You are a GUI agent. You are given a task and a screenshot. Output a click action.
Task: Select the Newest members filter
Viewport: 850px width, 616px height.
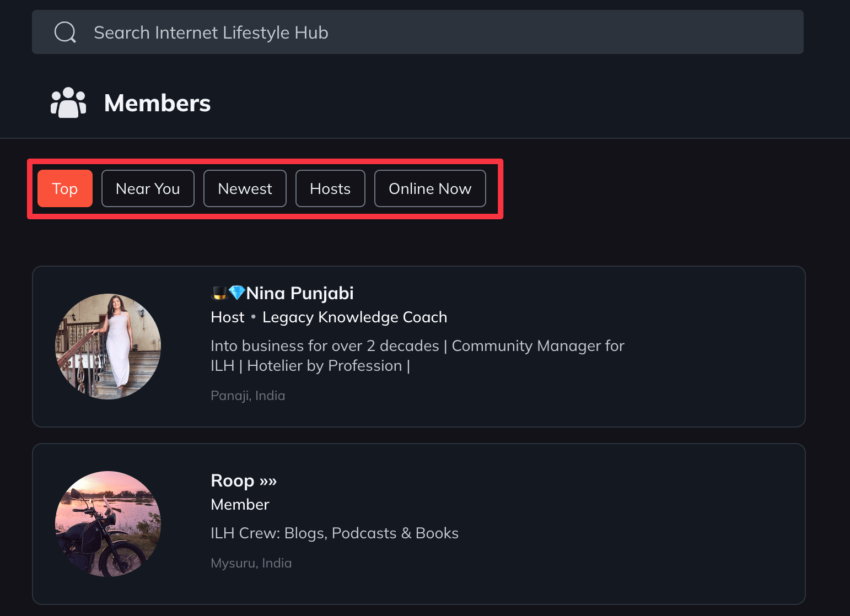[245, 188]
